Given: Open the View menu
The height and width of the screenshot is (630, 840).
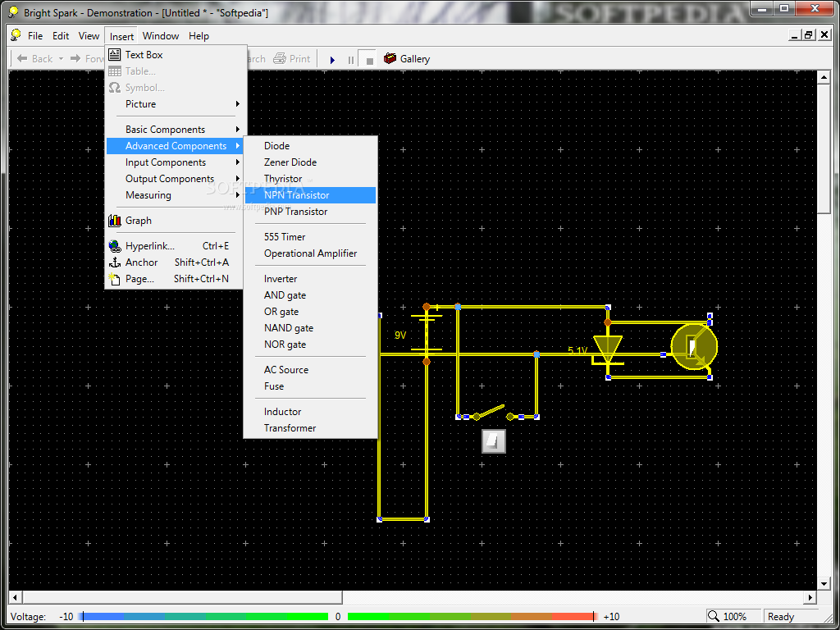Looking at the screenshot, I should click(x=89, y=36).
